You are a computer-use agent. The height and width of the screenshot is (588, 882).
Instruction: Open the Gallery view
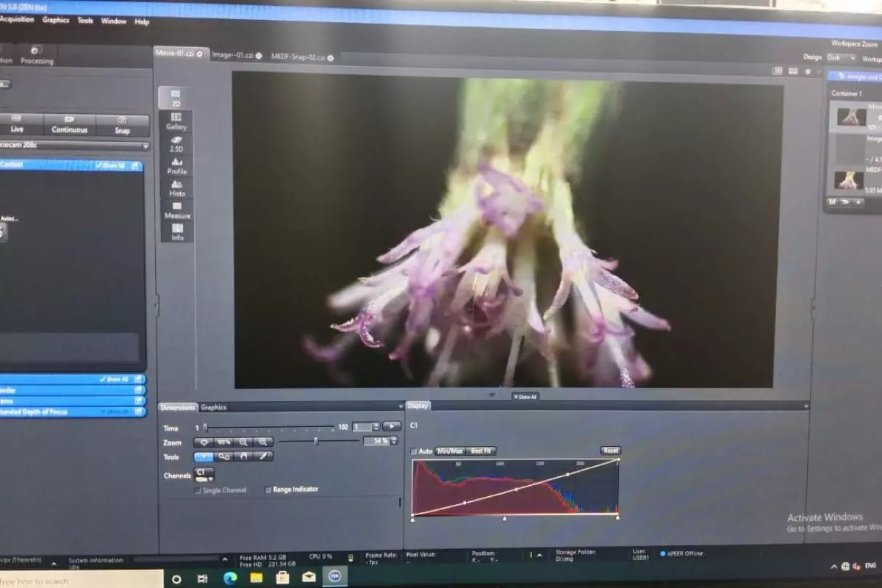[176, 121]
